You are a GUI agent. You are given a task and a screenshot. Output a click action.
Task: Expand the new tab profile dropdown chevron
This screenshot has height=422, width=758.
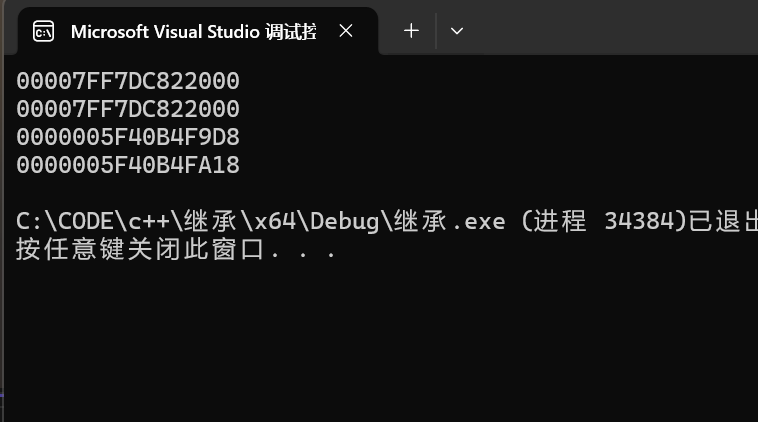pyautogui.click(x=457, y=31)
